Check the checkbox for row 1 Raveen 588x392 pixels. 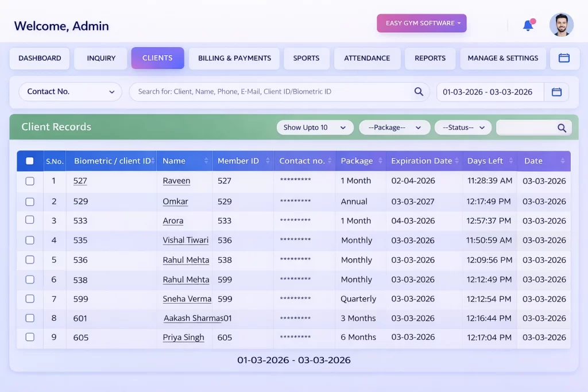click(x=30, y=181)
